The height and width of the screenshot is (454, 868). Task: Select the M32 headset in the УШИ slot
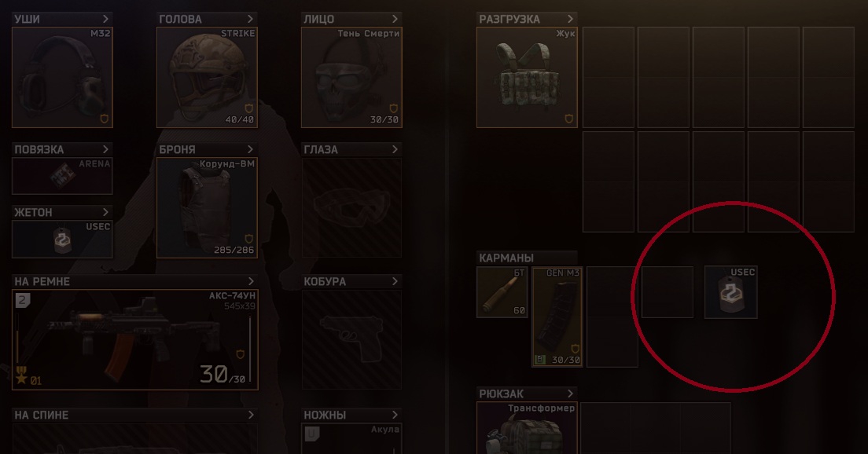(63, 78)
